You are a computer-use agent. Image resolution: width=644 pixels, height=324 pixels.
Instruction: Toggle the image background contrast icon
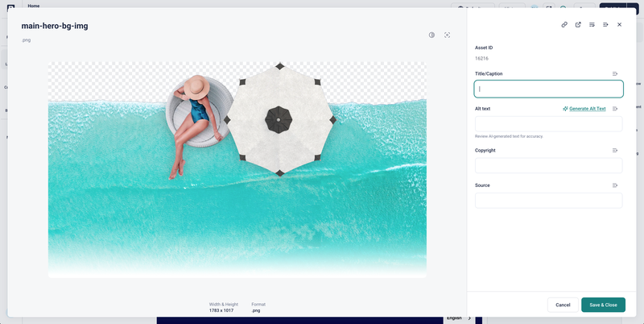431,35
